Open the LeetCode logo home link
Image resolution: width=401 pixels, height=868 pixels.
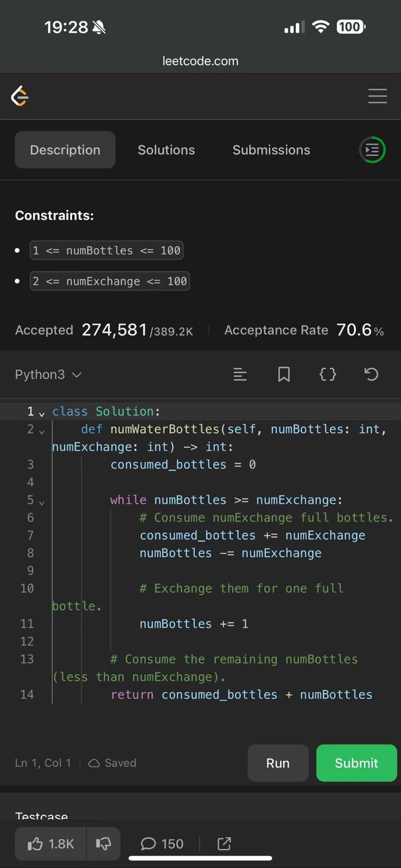click(x=20, y=96)
